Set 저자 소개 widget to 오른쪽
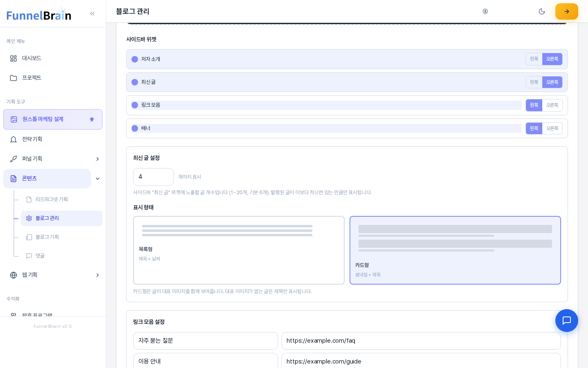The image size is (588, 368). pyautogui.click(x=552, y=59)
